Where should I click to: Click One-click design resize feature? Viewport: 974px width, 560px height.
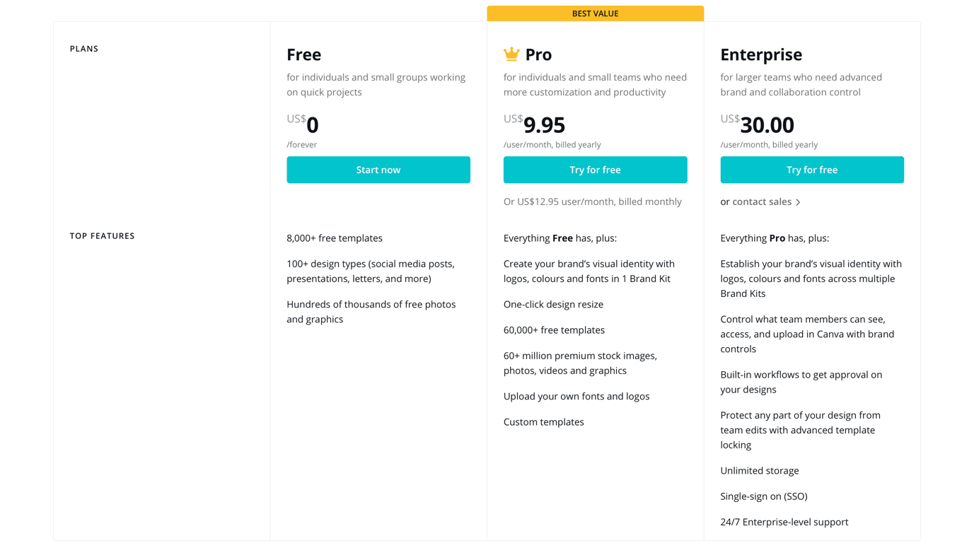click(553, 304)
